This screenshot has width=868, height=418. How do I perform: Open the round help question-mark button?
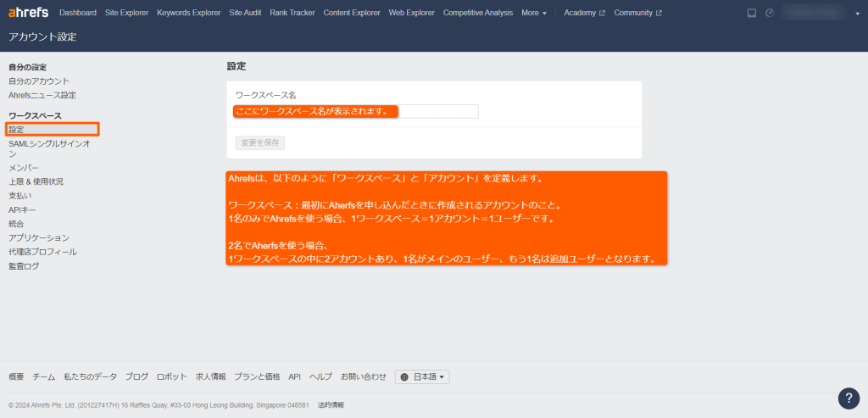click(849, 398)
